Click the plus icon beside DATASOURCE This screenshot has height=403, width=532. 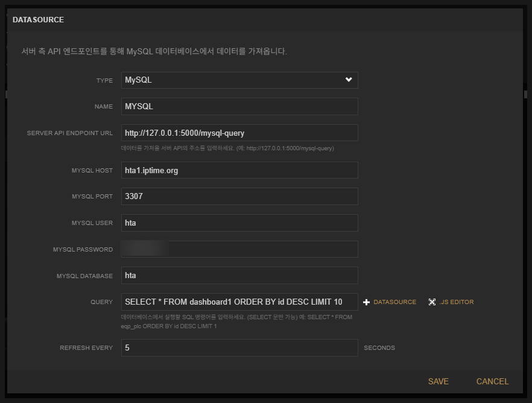366,302
